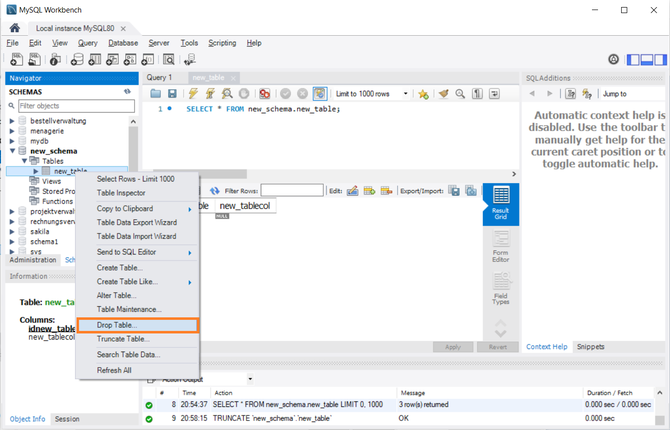Expand the menagerie schema node

click(x=12, y=131)
